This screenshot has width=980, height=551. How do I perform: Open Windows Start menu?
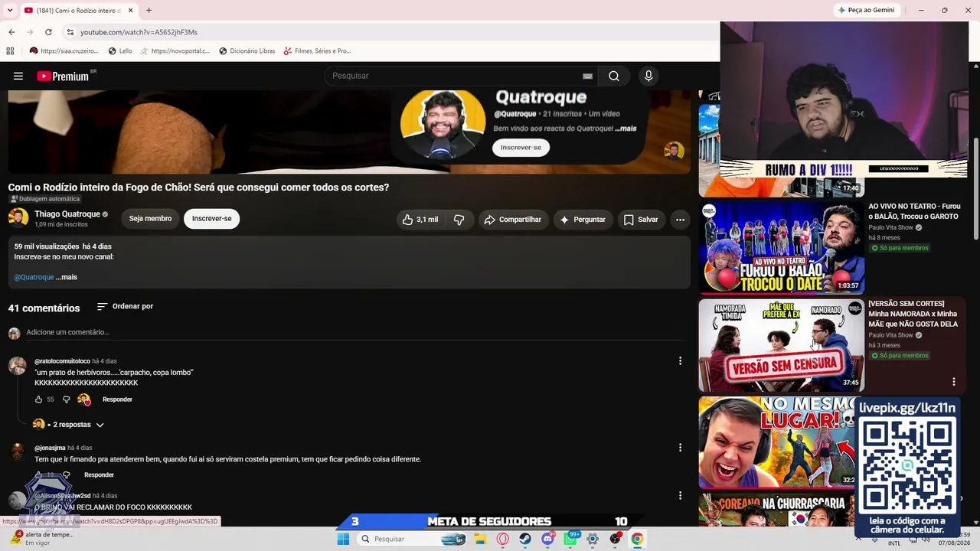[343, 539]
